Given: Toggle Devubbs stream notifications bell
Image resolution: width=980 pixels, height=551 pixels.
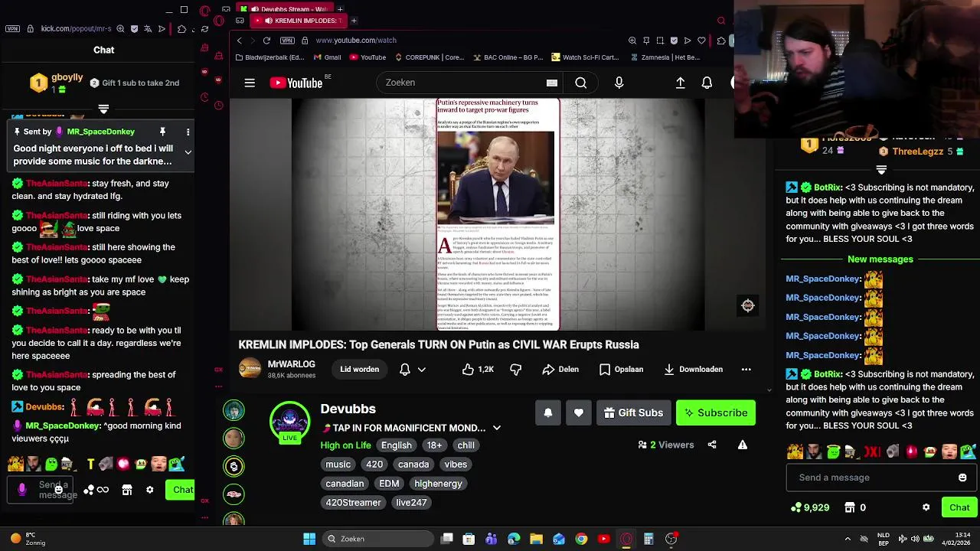Looking at the screenshot, I should tap(548, 413).
